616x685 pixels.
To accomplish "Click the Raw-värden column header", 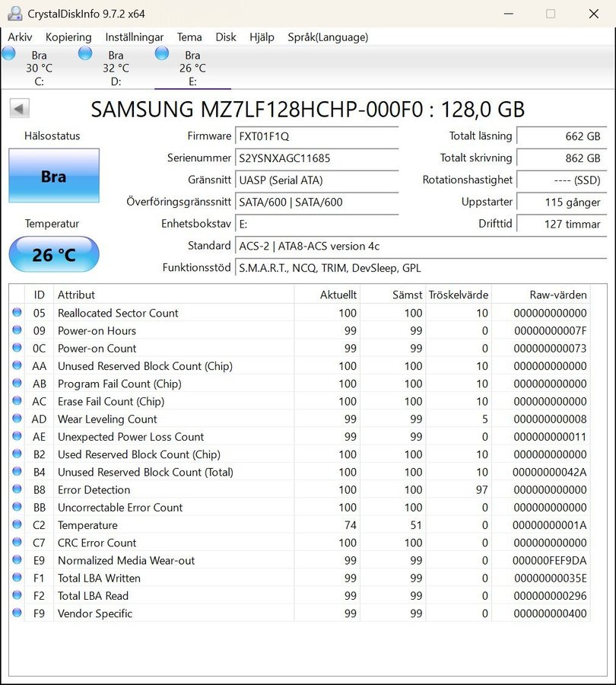I will pyautogui.click(x=557, y=295).
